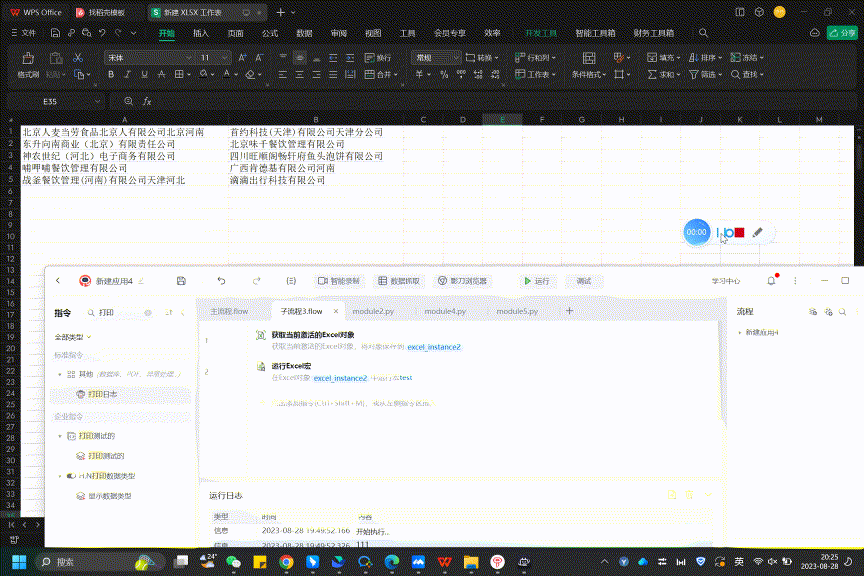Click the 调试 debug button
The image size is (864, 576).
[584, 281]
